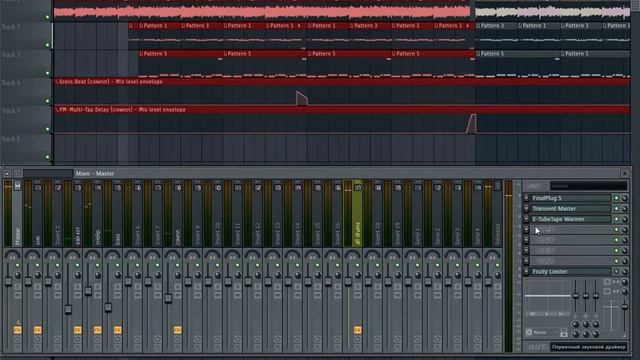This screenshot has height=360, width=640.
Task: Open the mixer input IN source selector
Action: click(x=589, y=186)
